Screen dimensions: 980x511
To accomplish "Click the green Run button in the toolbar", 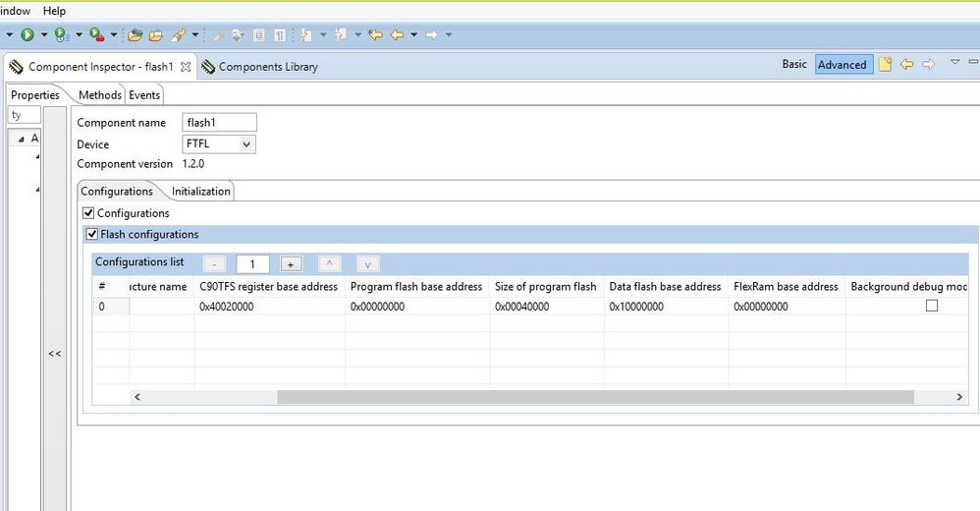I will 27,35.
